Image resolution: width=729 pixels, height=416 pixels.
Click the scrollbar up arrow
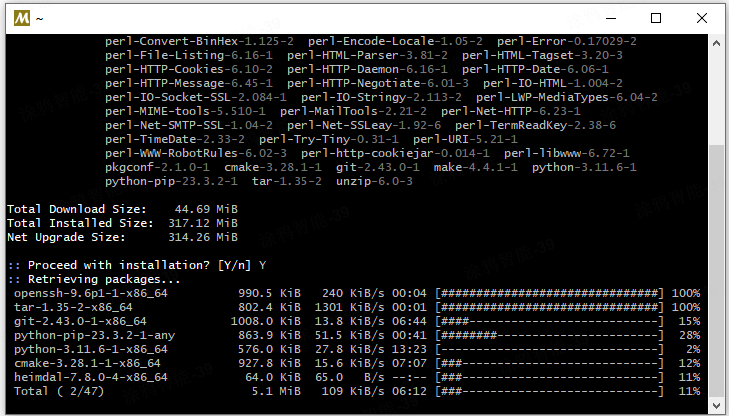pyautogui.click(x=716, y=43)
